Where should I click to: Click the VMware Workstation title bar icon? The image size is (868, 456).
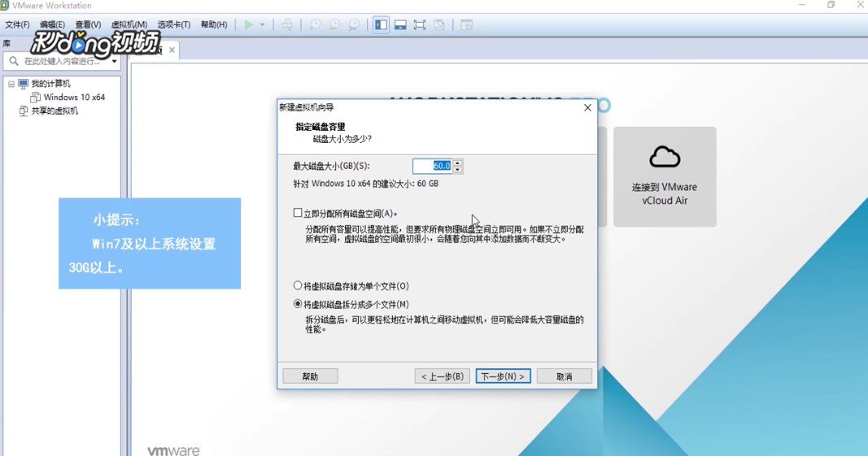4,6
